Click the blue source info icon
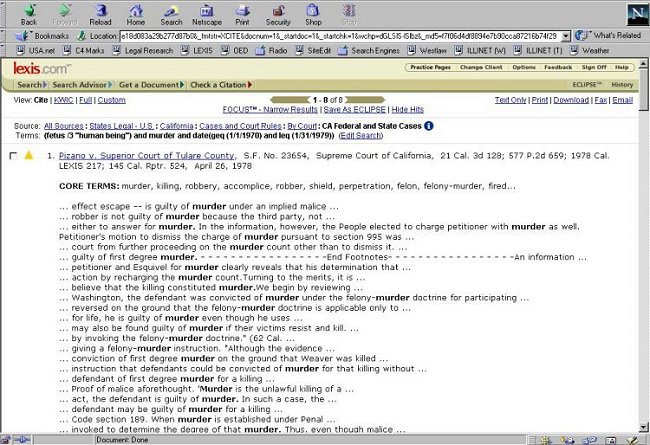The height and width of the screenshot is (445, 650). tap(429, 126)
